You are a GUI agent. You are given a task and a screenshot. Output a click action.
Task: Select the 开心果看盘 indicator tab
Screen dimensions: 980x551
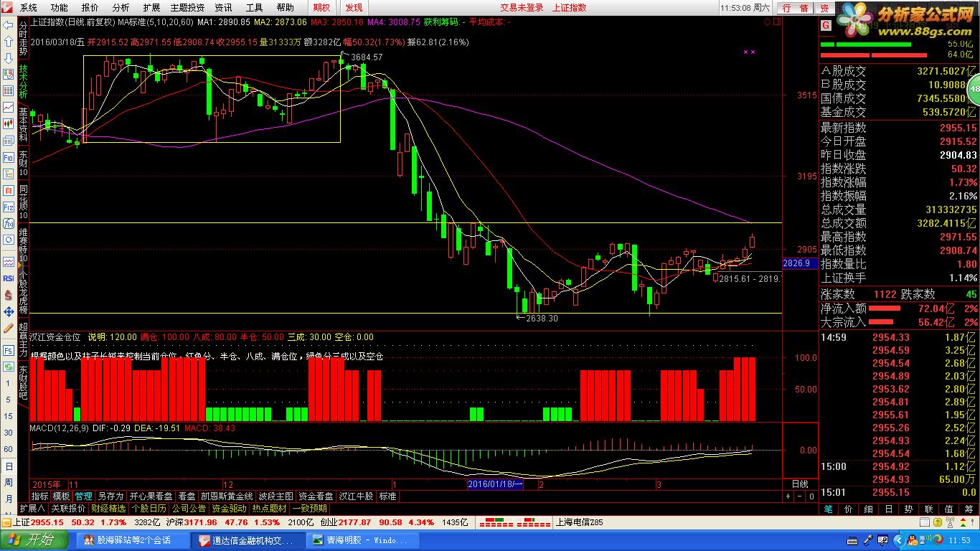[151, 496]
